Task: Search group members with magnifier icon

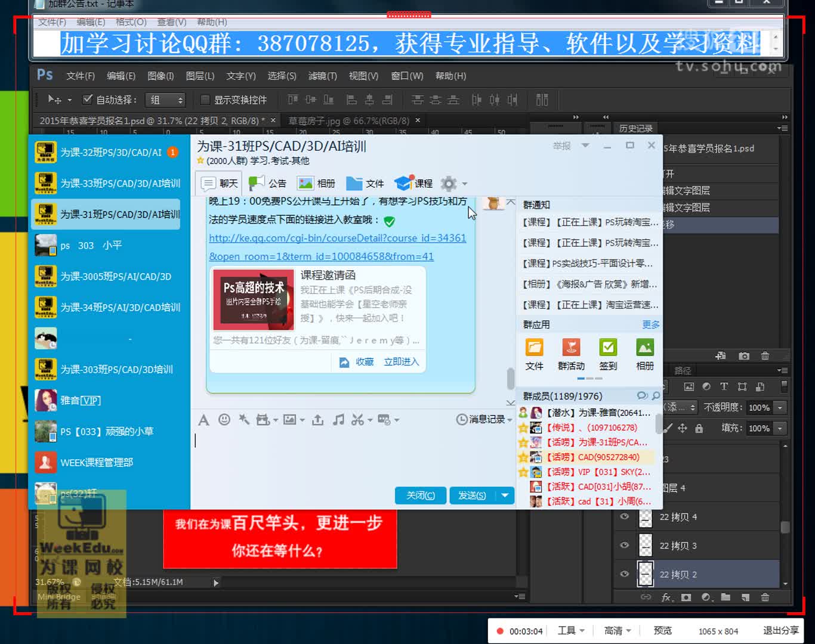Action: pyautogui.click(x=656, y=396)
